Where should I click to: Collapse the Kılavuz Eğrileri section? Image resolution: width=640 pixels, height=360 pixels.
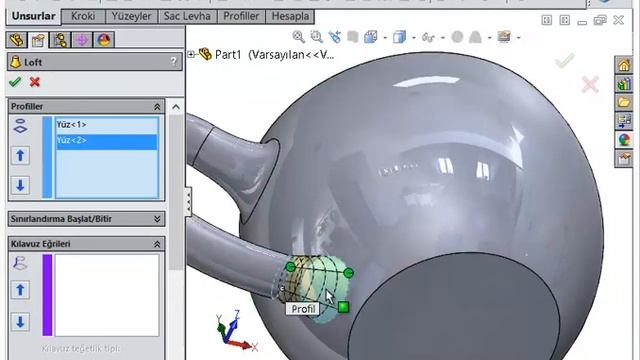click(157, 244)
